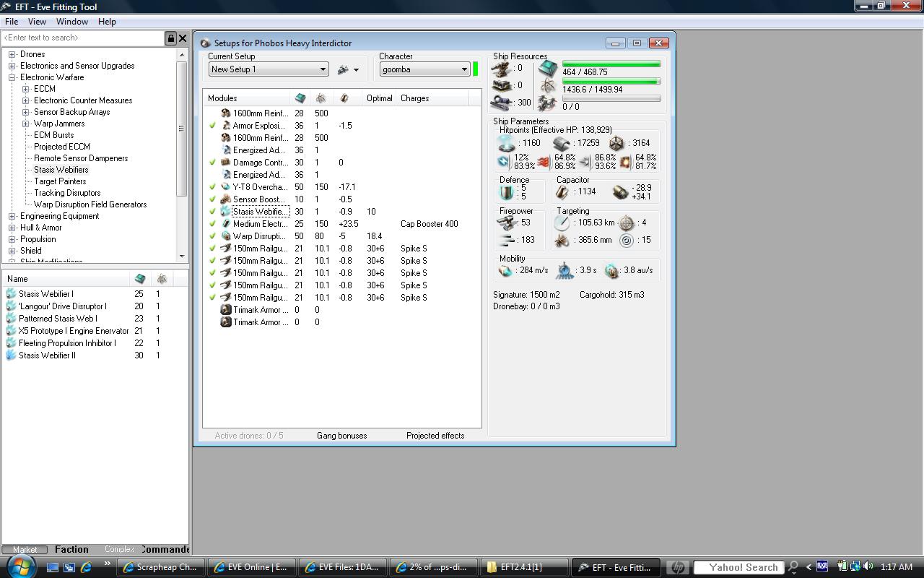Viewport: 924px width, 578px height.
Task: Toggle the checkmark for Sensor Boost... module
Action: pos(212,199)
